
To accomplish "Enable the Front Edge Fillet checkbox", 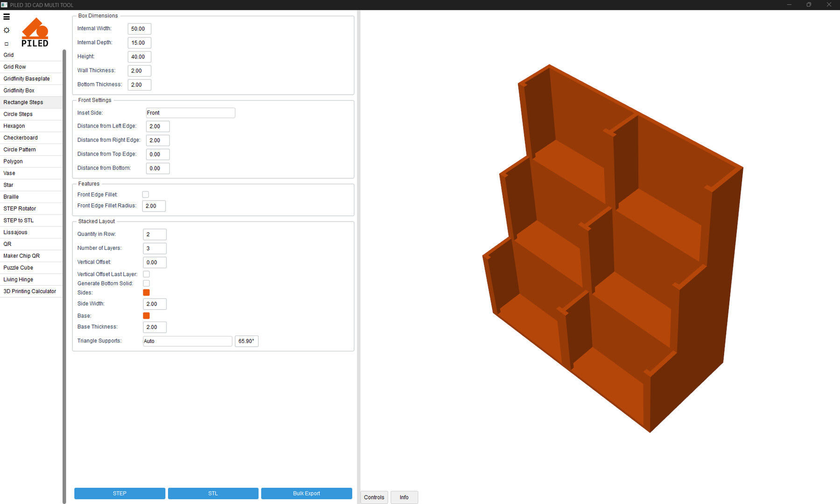I will click(x=146, y=195).
